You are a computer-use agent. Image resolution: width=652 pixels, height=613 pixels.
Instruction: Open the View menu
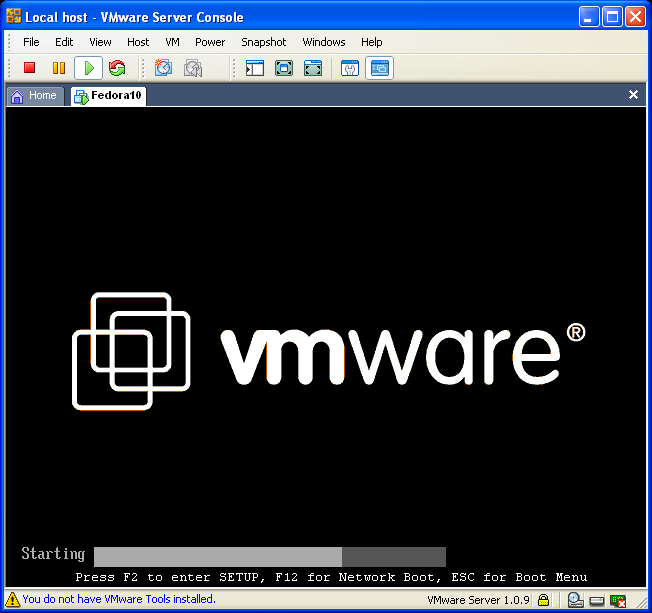[x=100, y=42]
